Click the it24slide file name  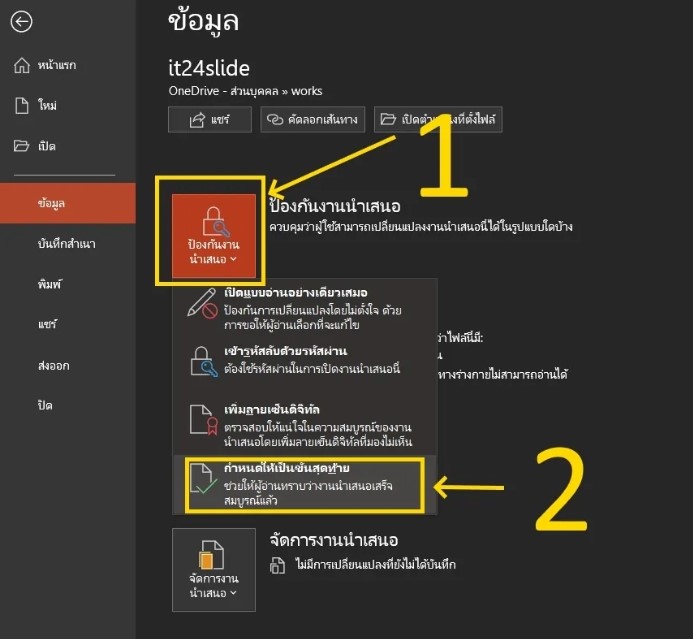tap(209, 68)
